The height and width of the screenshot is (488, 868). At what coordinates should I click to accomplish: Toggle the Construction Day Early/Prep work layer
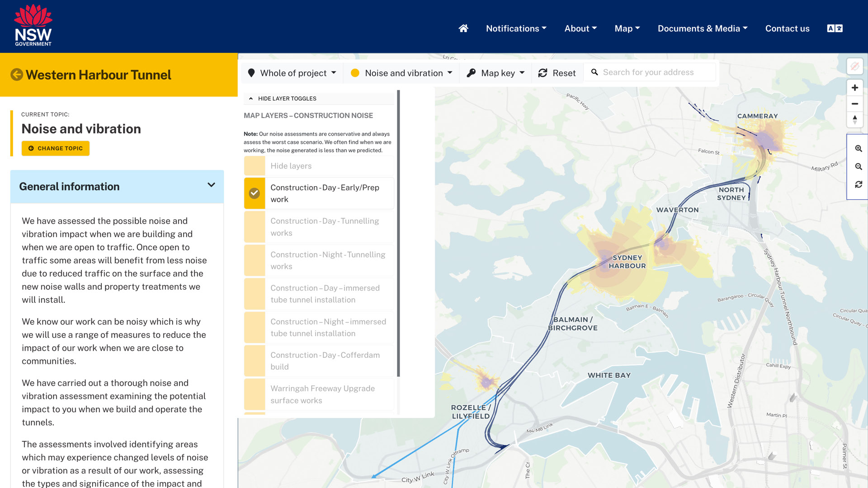pyautogui.click(x=255, y=193)
